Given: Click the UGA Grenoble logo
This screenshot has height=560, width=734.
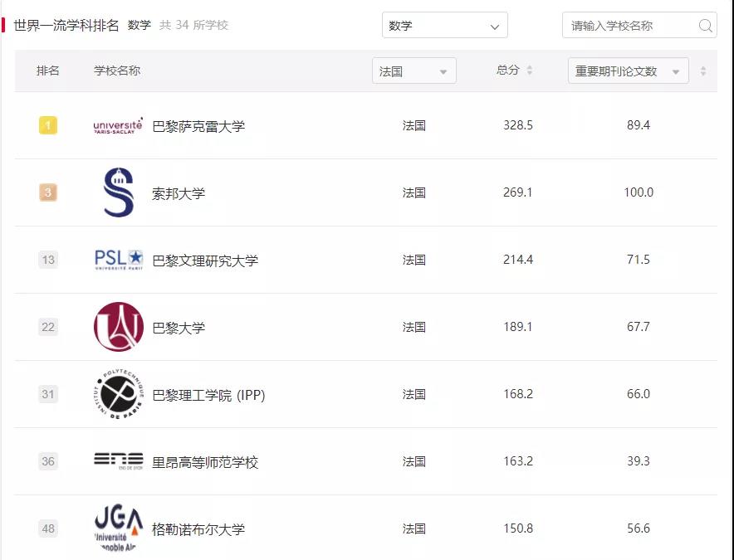Looking at the screenshot, I should pos(119,528).
